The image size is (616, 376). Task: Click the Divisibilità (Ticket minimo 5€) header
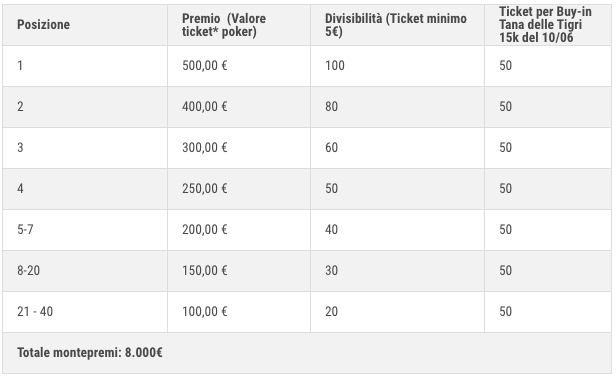tap(396, 25)
